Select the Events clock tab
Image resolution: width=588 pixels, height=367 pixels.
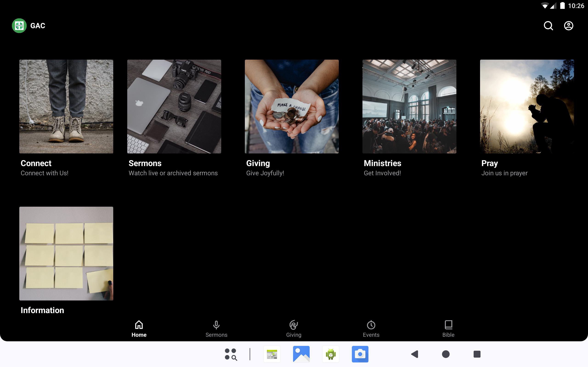point(371,329)
